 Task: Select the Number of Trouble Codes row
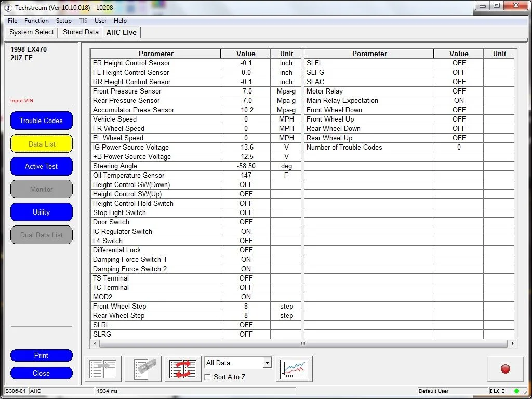click(409, 147)
